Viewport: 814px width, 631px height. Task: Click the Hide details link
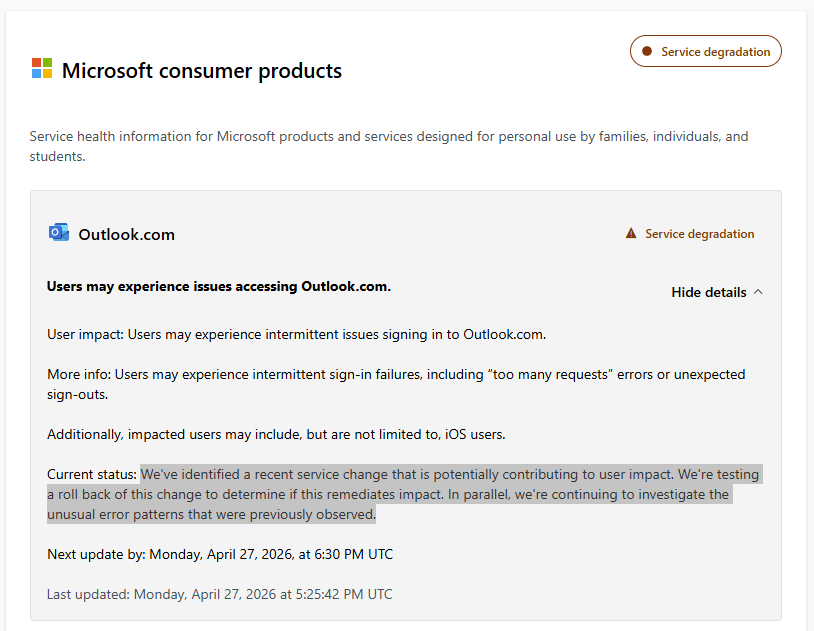pos(708,292)
